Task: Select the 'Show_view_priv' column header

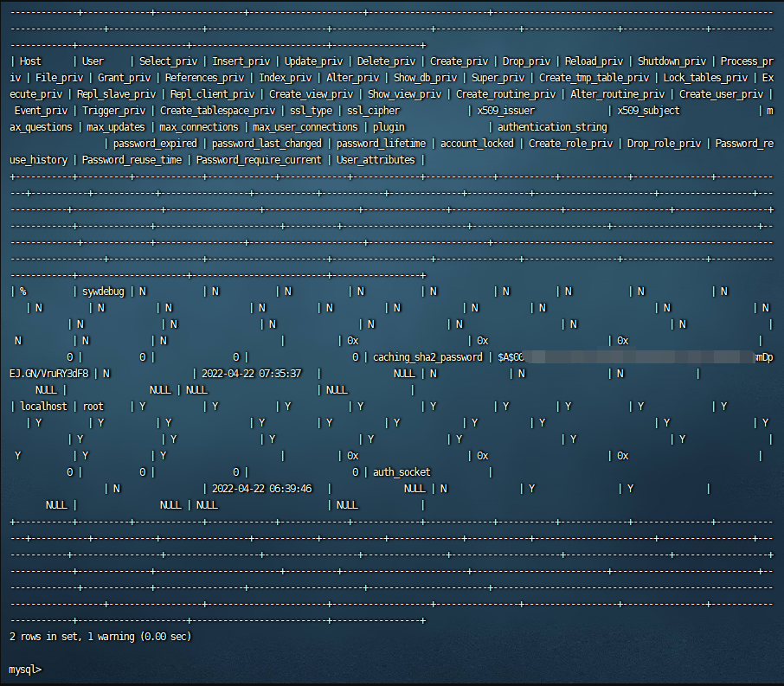Action: [404, 94]
